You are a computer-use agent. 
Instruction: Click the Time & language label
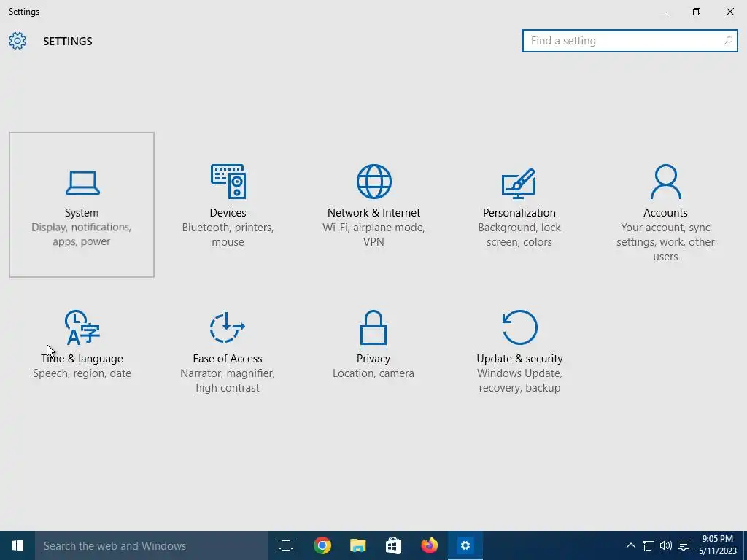point(82,359)
